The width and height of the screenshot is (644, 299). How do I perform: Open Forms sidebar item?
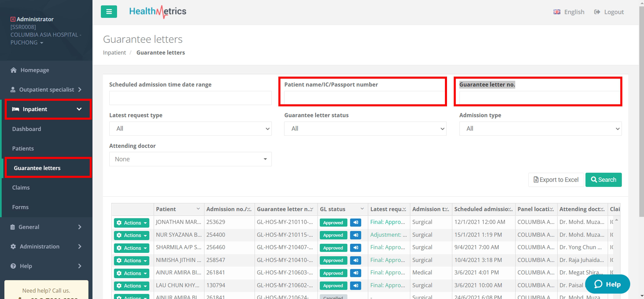[20, 207]
